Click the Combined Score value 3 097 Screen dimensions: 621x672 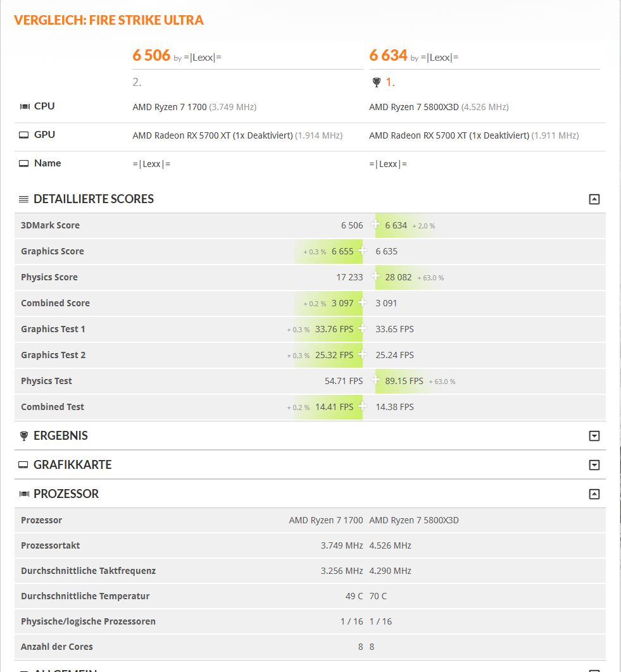tap(342, 303)
